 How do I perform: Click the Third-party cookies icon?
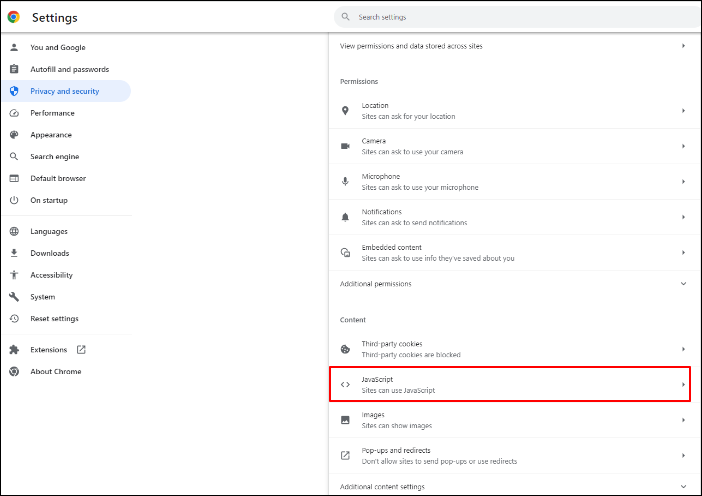point(345,350)
